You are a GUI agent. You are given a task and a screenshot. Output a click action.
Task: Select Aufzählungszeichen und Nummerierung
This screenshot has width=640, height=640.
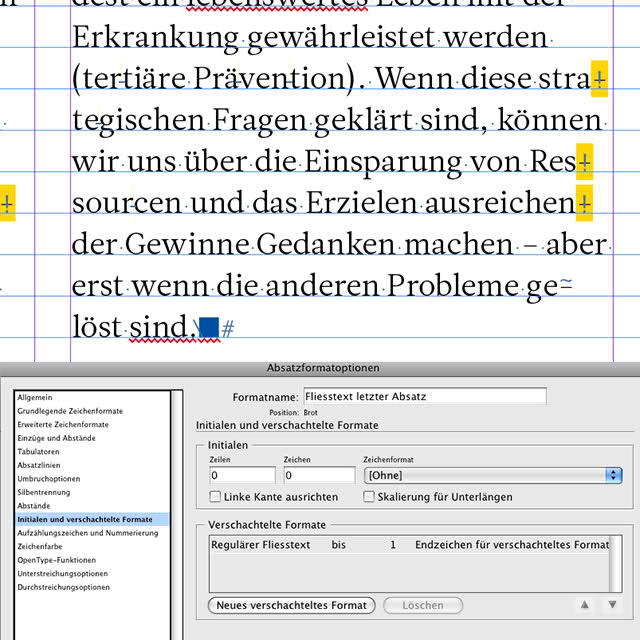pos(88,533)
